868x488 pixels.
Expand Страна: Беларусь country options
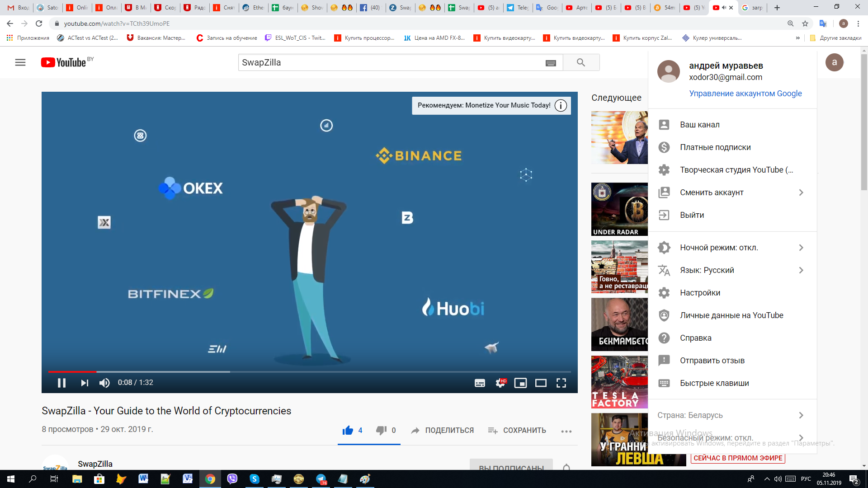click(732, 415)
